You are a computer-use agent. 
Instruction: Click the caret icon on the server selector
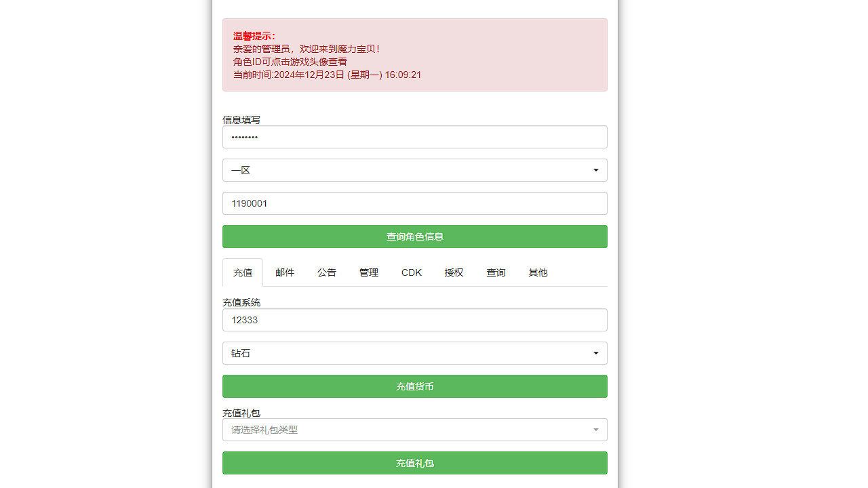pos(595,170)
